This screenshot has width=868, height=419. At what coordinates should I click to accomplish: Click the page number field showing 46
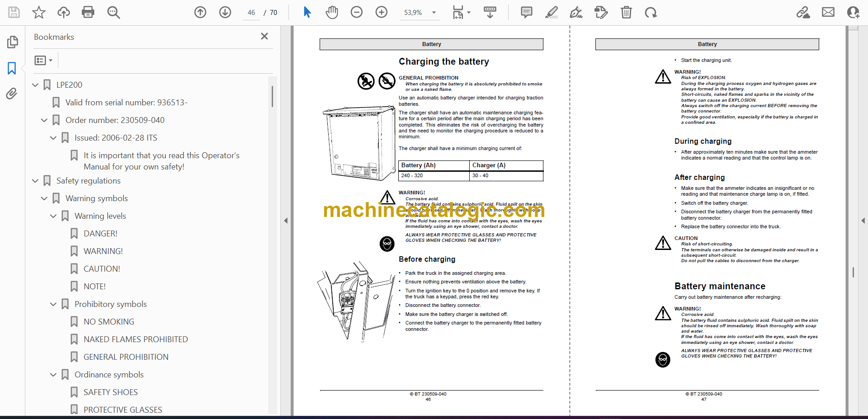pos(251,13)
